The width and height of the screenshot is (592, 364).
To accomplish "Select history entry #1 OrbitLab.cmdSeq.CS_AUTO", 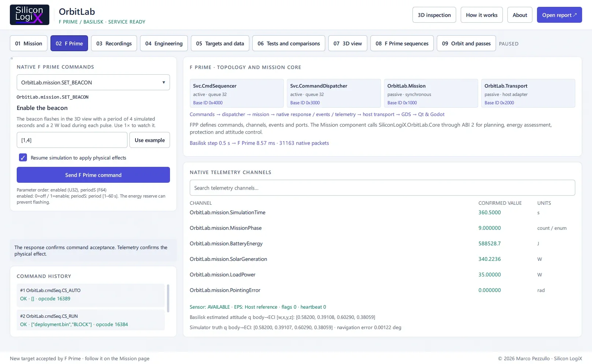I will click(x=91, y=295).
